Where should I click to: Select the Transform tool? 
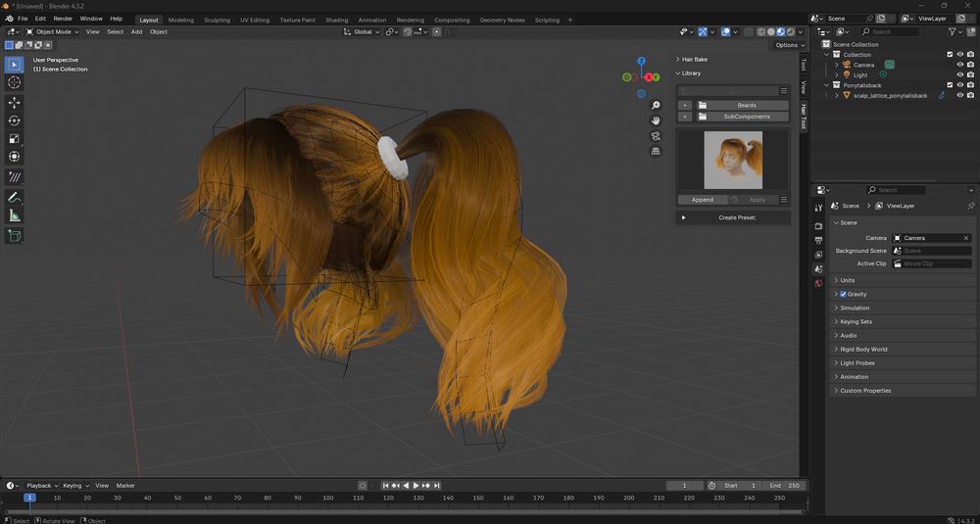point(15,156)
